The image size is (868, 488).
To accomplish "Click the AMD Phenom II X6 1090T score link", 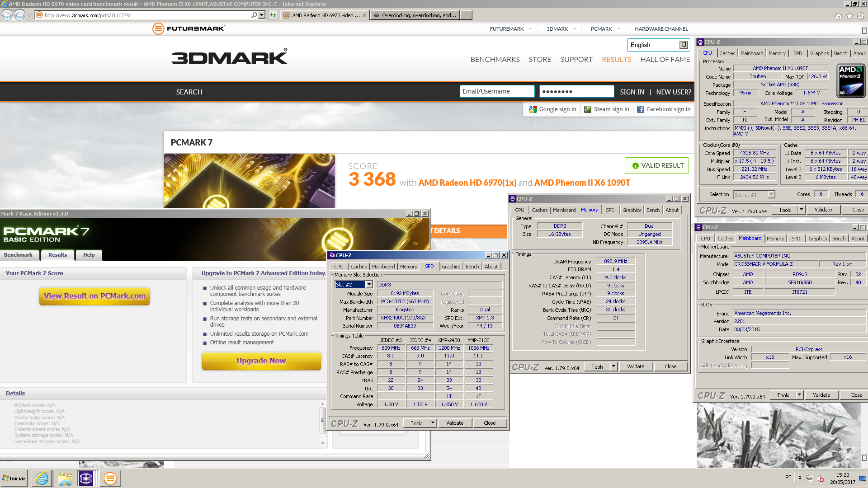I will [x=582, y=183].
